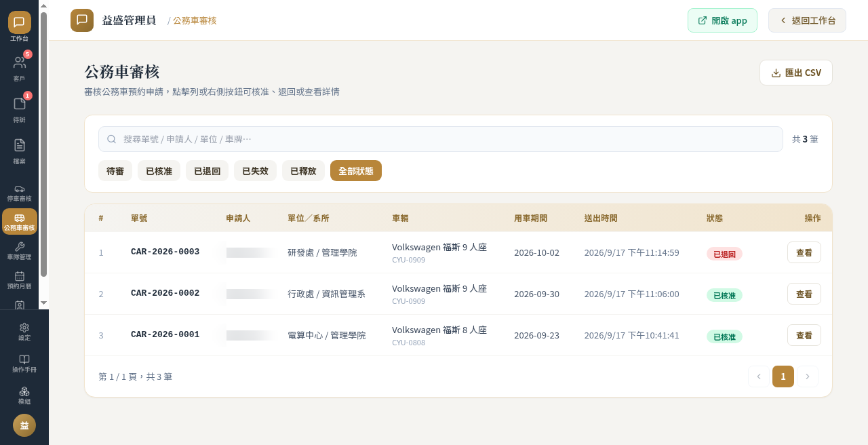Click 查看 for CAR-2026-0002

point(804,294)
